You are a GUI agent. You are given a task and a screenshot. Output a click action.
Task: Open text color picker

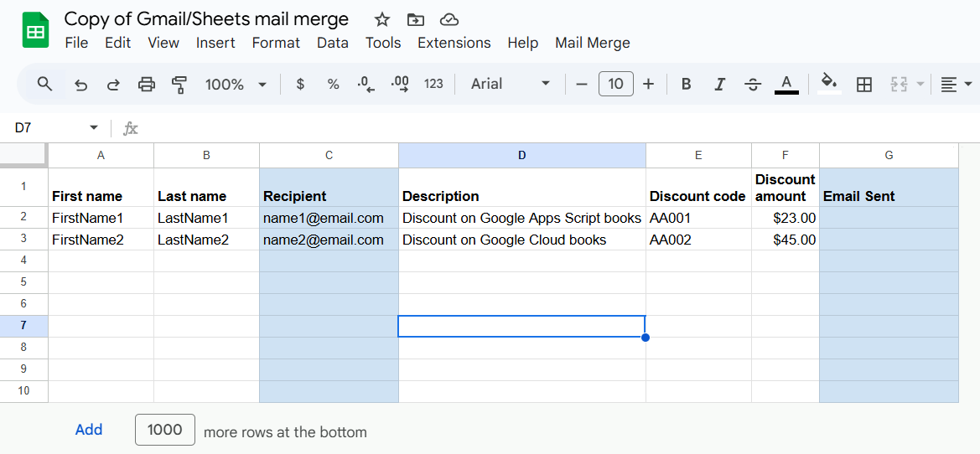(787, 85)
